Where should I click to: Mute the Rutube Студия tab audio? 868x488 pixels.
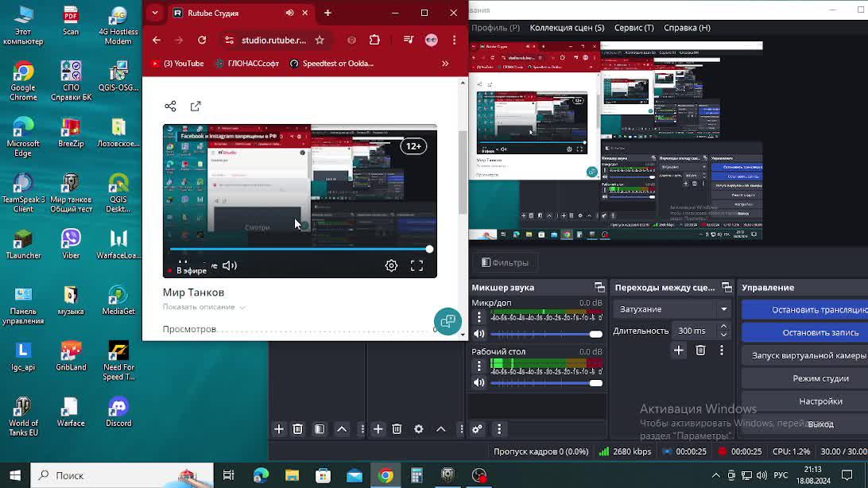tap(289, 13)
